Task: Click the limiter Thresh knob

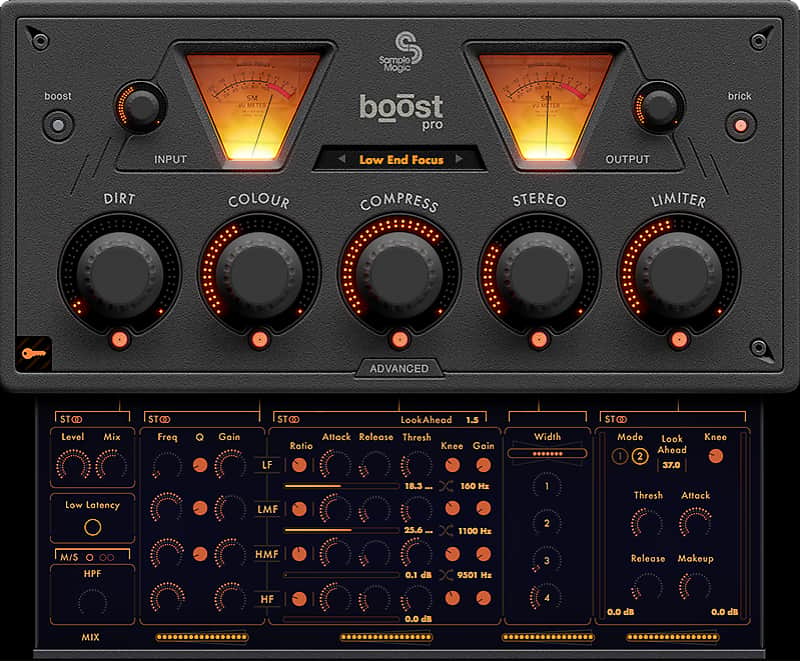Action: (x=647, y=523)
